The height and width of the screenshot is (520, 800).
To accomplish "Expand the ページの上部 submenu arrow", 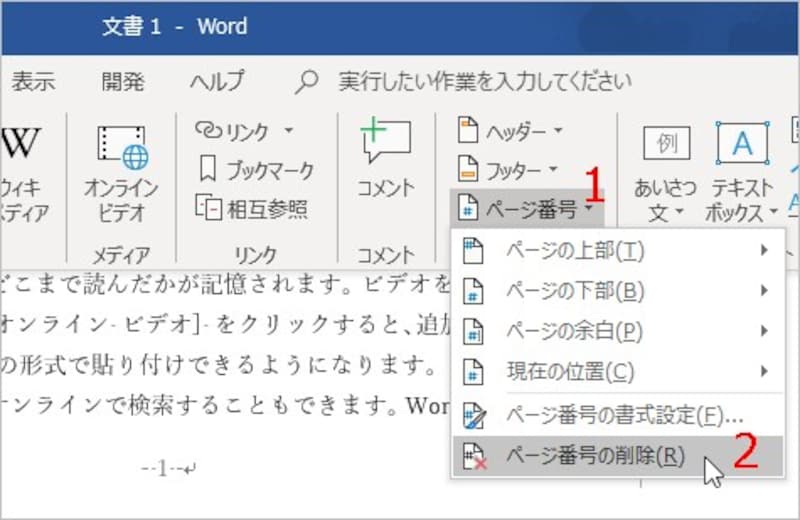I will point(764,250).
